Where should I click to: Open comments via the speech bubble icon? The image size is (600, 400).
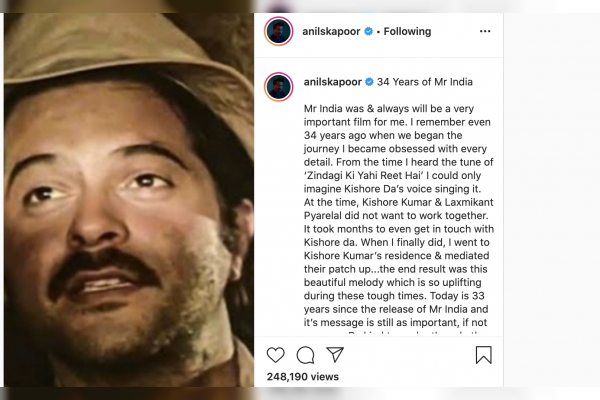pyautogui.click(x=305, y=355)
